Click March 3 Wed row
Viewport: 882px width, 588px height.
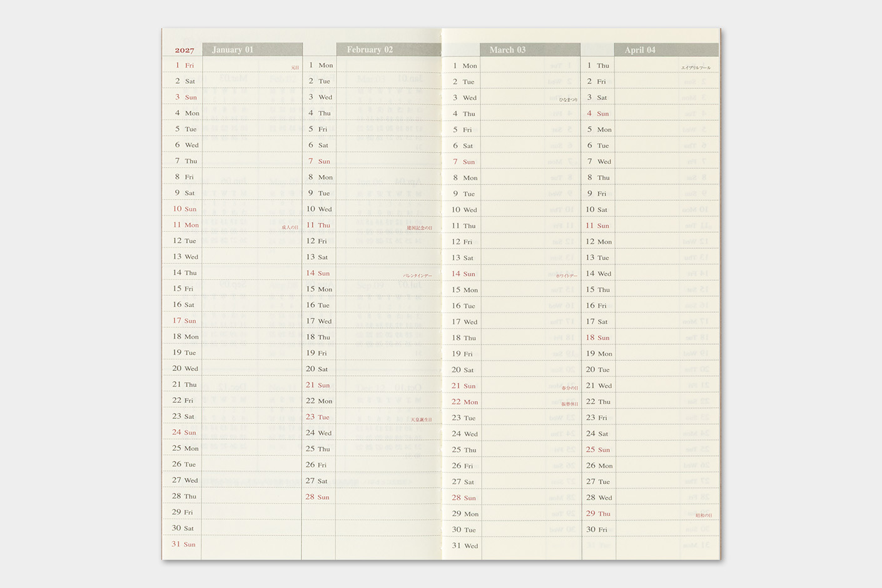[512, 98]
